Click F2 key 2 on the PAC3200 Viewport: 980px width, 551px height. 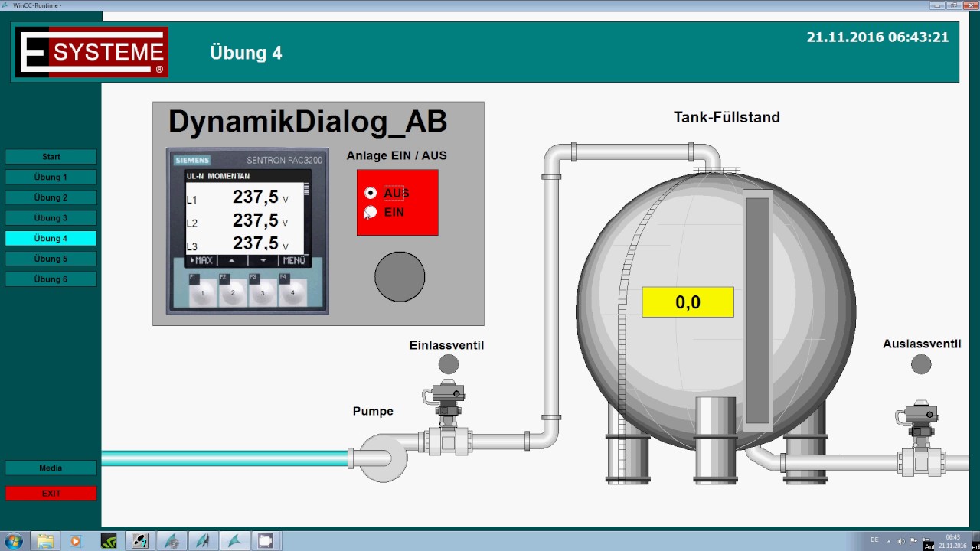(x=233, y=292)
